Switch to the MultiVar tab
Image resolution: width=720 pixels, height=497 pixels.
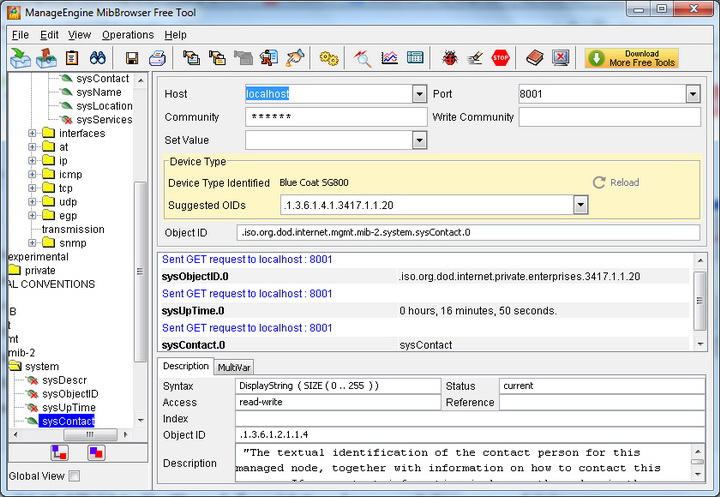[234, 367]
